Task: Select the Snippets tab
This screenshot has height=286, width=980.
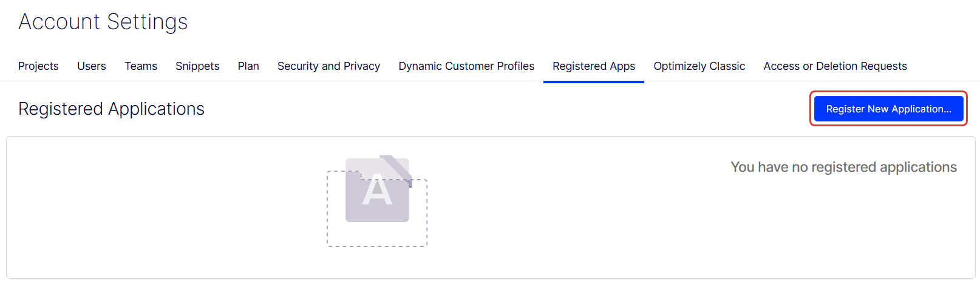Action: (197, 66)
